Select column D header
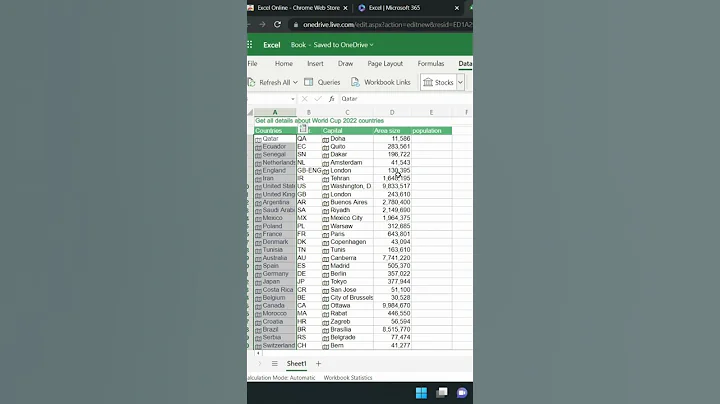The height and width of the screenshot is (404, 720). pyautogui.click(x=392, y=112)
